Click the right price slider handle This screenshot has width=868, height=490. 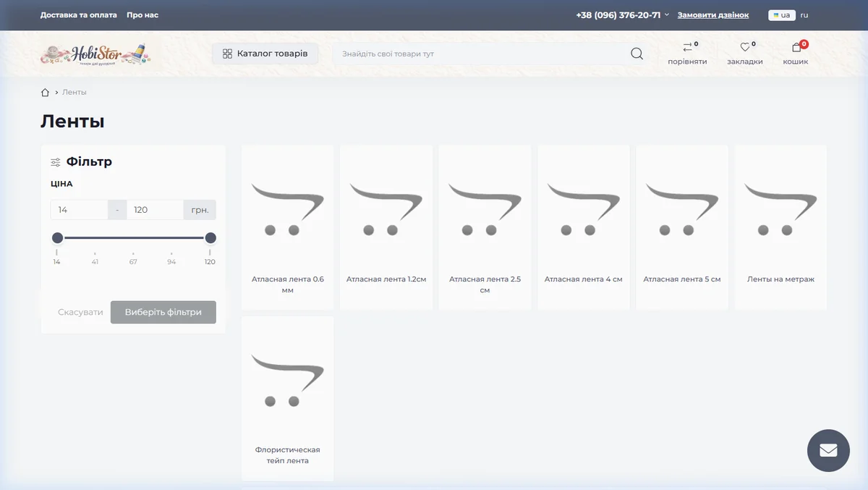coord(210,237)
